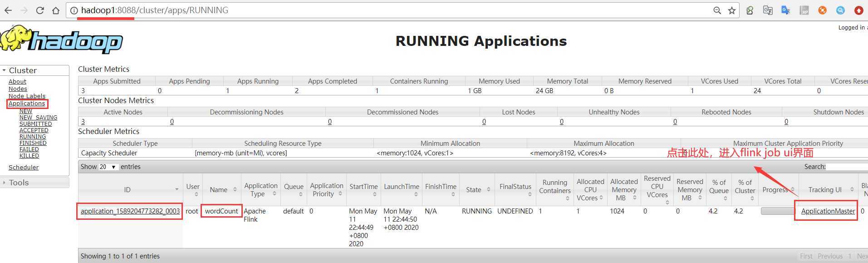Filter applications by RUNNING state link

click(33, 136)
